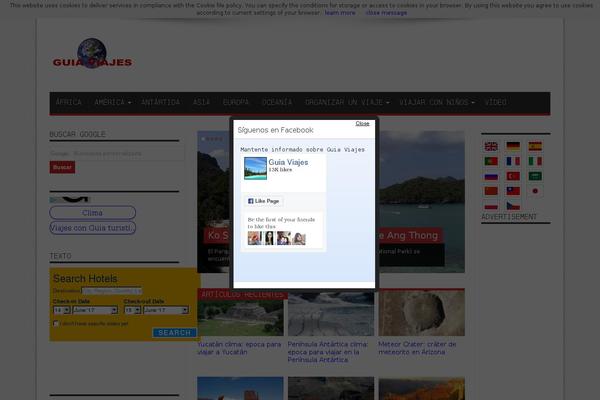Open check-out month dropdown

pyautogui.click(x=166, y=310)
